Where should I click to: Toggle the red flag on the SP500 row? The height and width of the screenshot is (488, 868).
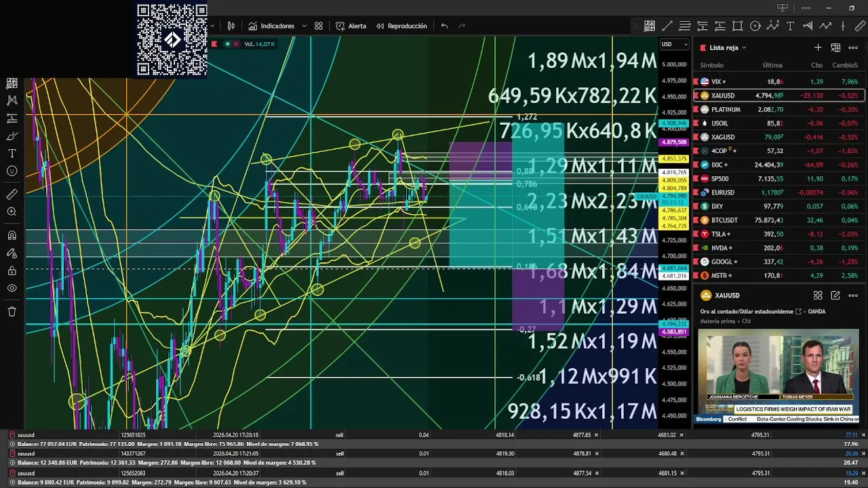point(696,179)
